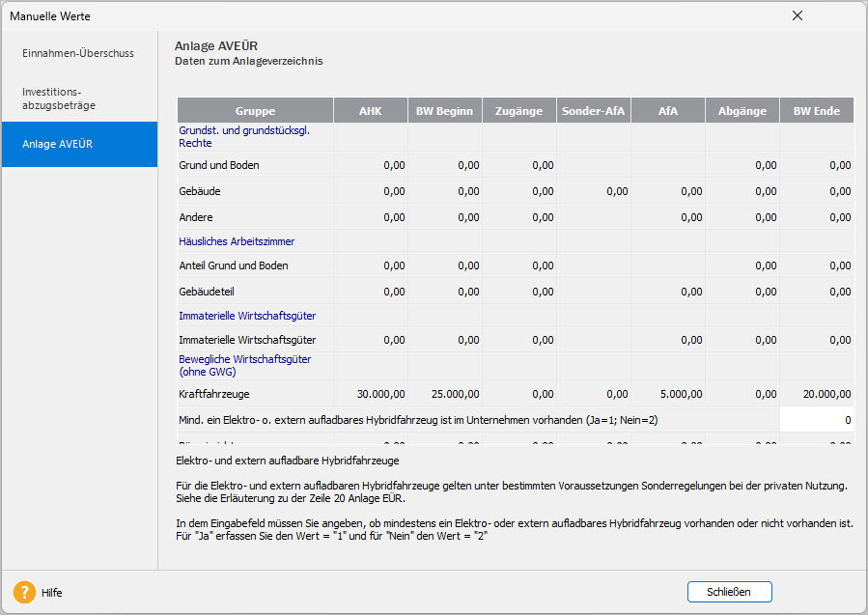
Task: Select Immaterielle Wirtschaftsgüter Zugänge cell
Action: [x=519, y=340]
